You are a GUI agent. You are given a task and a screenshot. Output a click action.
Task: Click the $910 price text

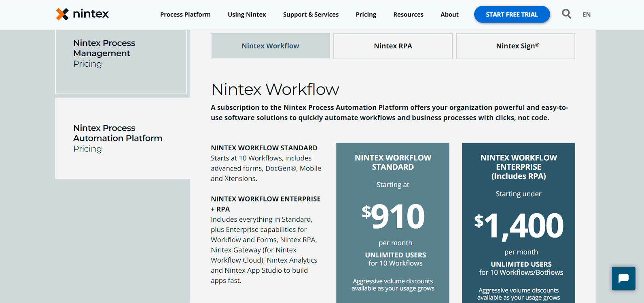click(x=393, y=216)
